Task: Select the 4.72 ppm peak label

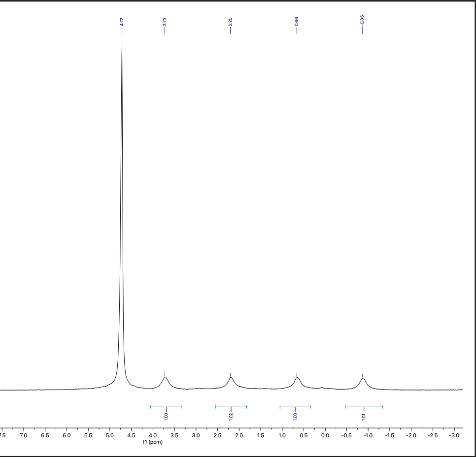Action: click(x=122, y=21)
